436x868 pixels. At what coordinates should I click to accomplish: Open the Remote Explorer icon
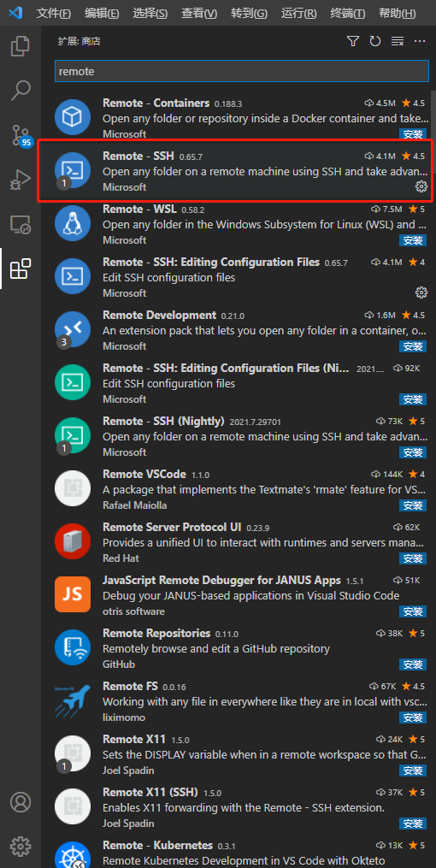(21, 224)
